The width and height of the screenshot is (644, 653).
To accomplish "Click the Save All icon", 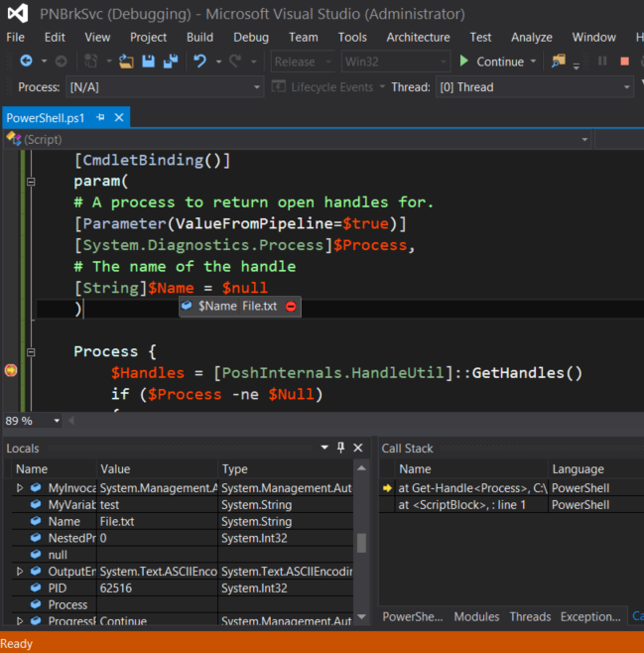I will point(171,62).
